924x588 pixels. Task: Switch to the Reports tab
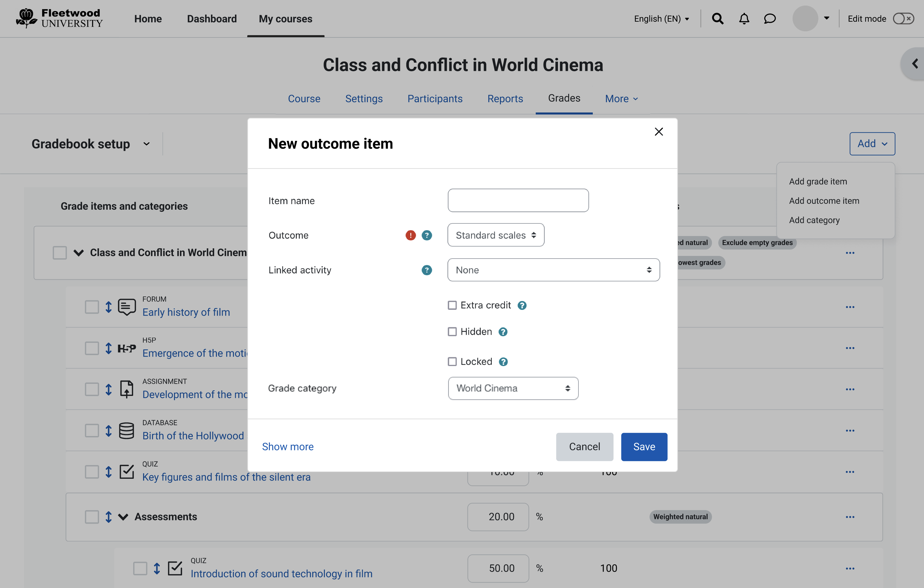click(505, 99)
